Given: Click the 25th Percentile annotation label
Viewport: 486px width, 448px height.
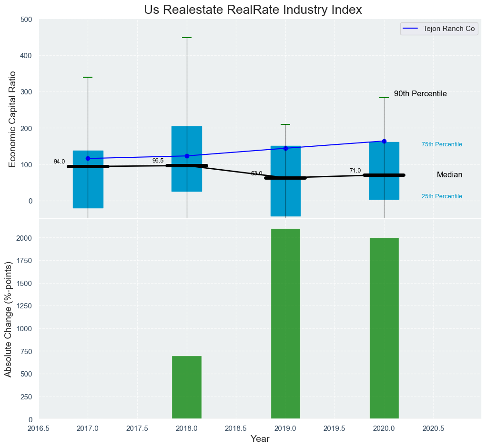Looking at the screenshot, I should (x=442, y=196).
